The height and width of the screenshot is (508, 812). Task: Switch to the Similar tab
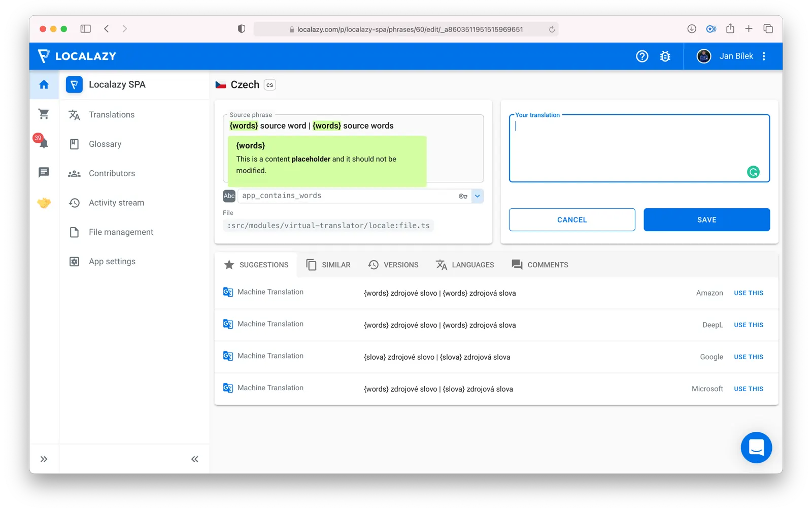(x=328, y=265)
